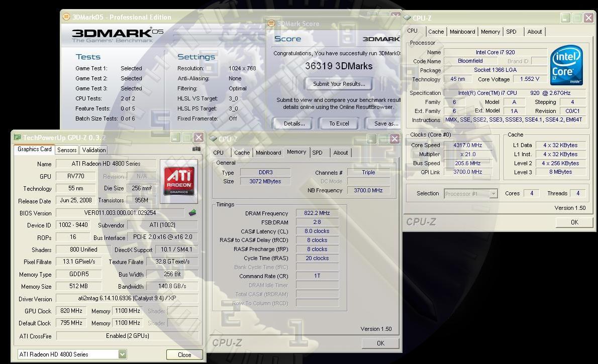Click the Intel Core i7 logo in CPU-Z
Screen dimensions: 598x364
[x=566, y=65]
